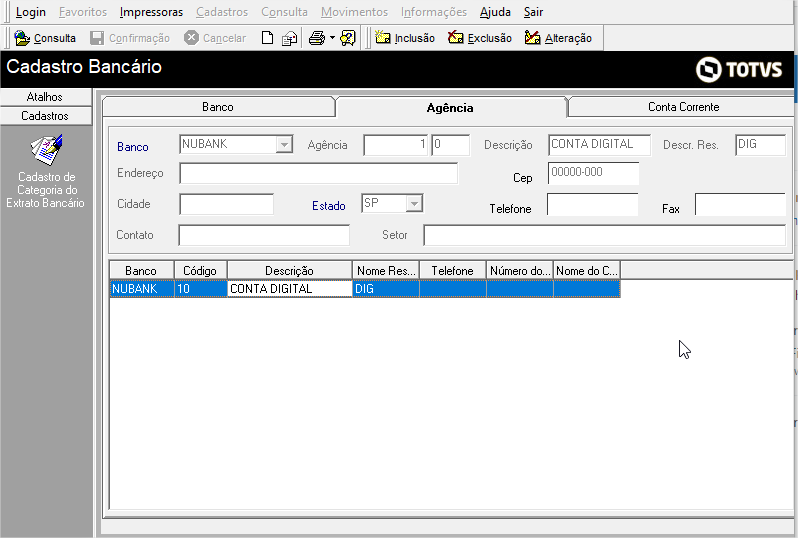
Task: Click the Banco column header
Action: 141,271
